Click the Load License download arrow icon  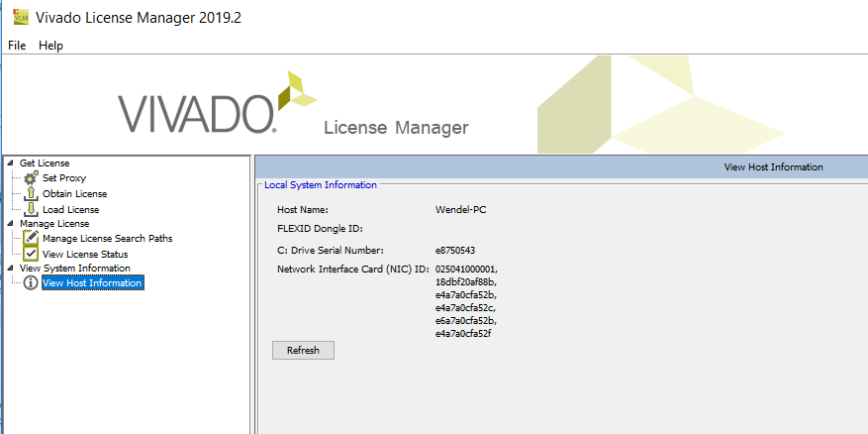31,209
